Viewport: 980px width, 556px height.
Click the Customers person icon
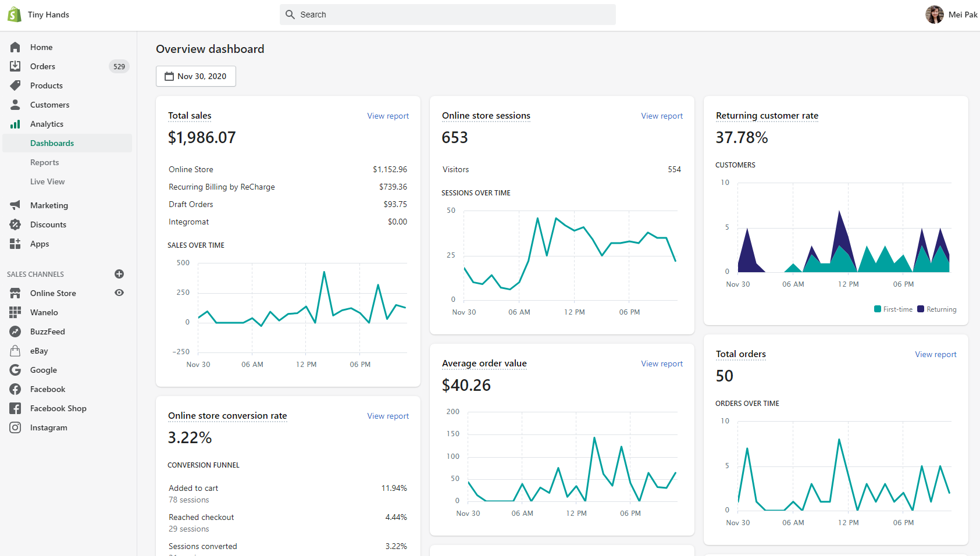coord(15,105)
